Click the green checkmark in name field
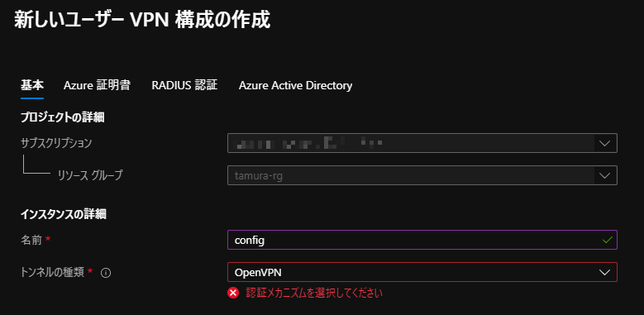Image resolution: width=644 pixels, height=315 pixels. (608, 240)
